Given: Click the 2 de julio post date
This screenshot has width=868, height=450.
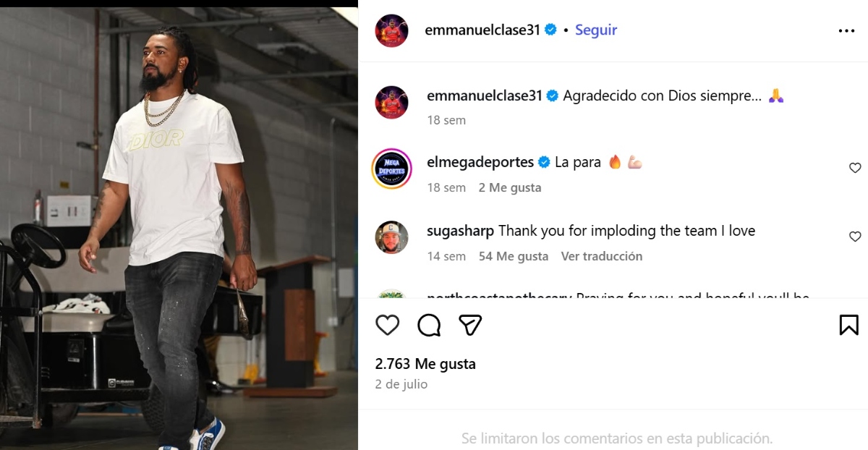Looking at the screenshot, I should coord(401,384).
